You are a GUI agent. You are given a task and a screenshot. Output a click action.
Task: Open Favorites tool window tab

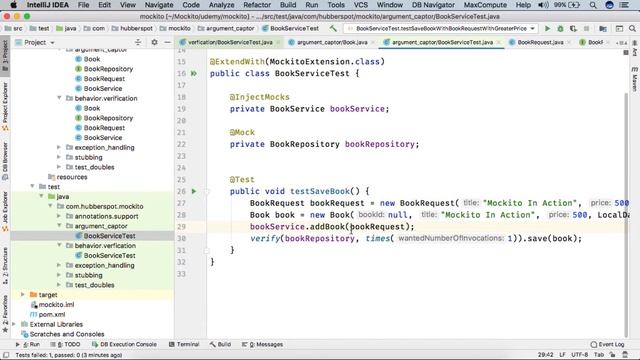pos(5,313)
